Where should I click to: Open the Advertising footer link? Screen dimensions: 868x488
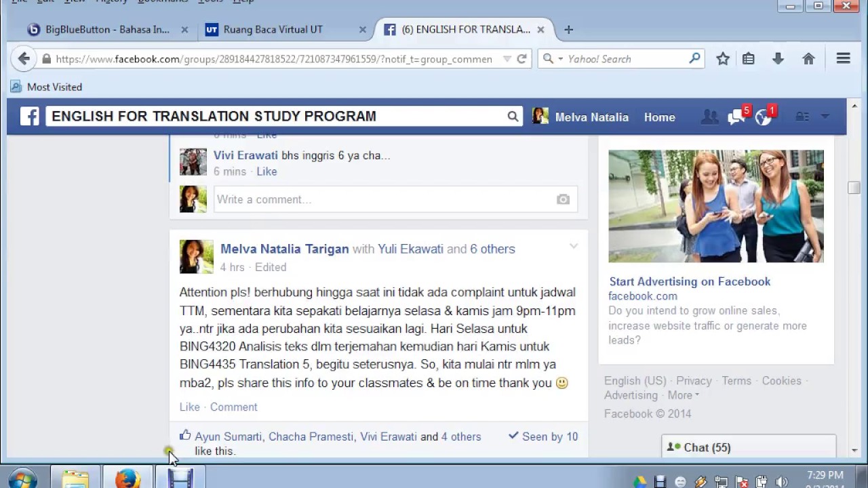point(631,395)
